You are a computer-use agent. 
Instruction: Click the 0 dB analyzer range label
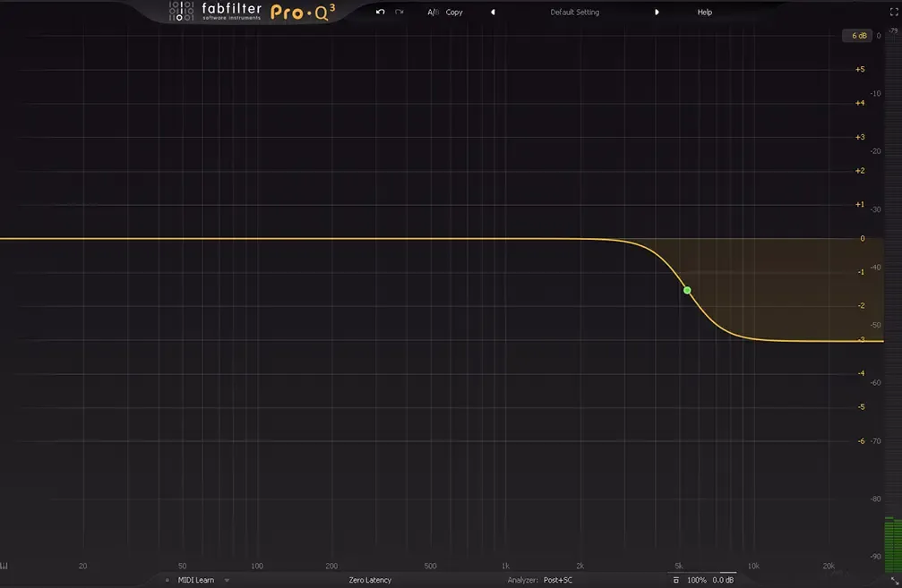pos(879,36)
